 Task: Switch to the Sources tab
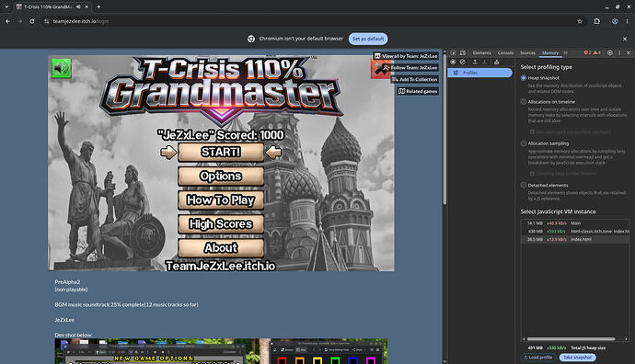[x=527, y=53]
